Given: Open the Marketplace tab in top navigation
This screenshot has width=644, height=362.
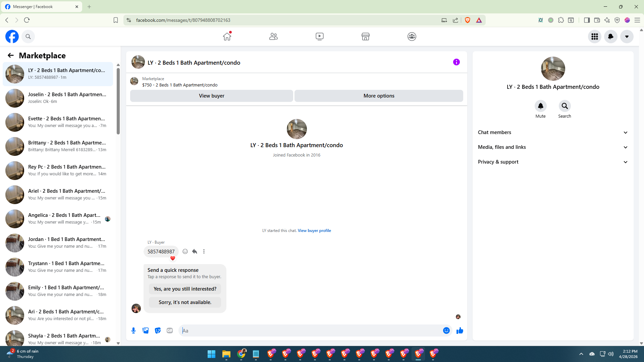Looking at the screenshot, I should click(365, 37).
